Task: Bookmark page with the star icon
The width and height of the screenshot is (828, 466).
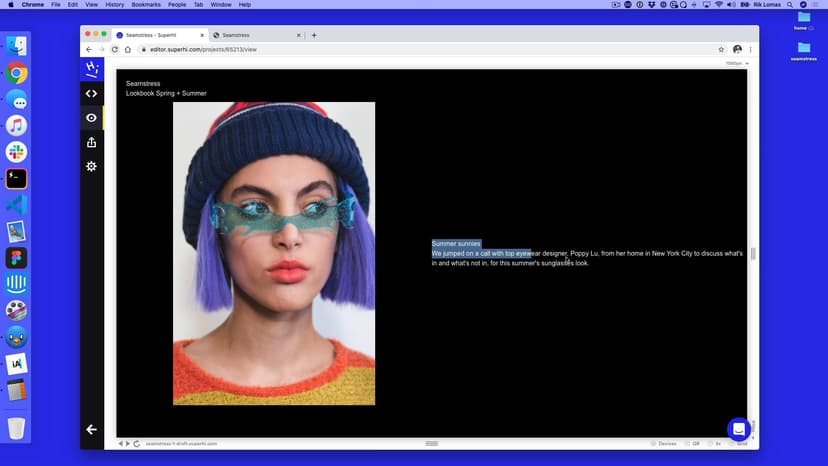Action: [721, 49]
